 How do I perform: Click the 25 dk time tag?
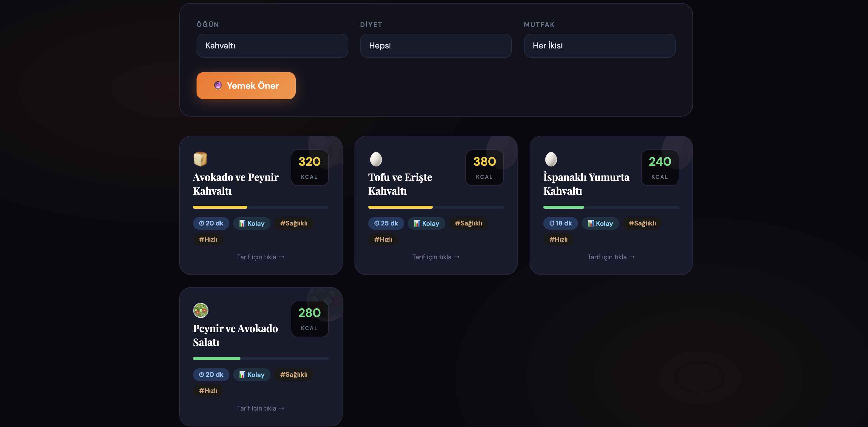coord(386,223)
